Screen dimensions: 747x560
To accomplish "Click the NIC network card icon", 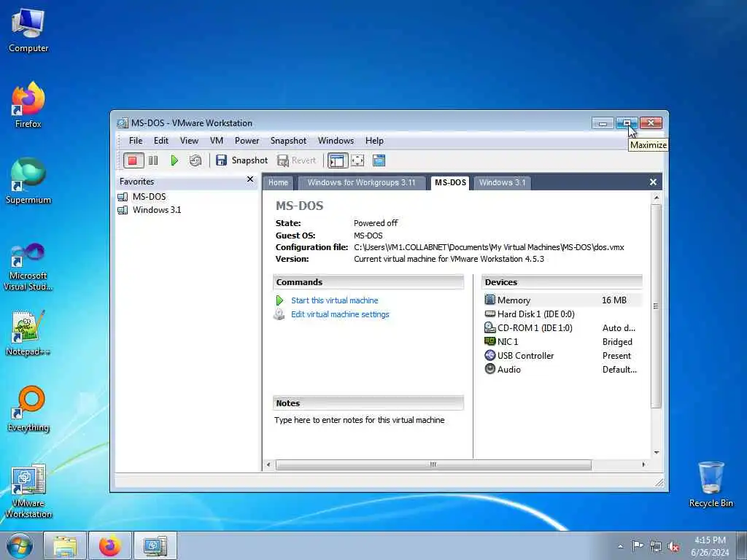I will coord(489,341).
